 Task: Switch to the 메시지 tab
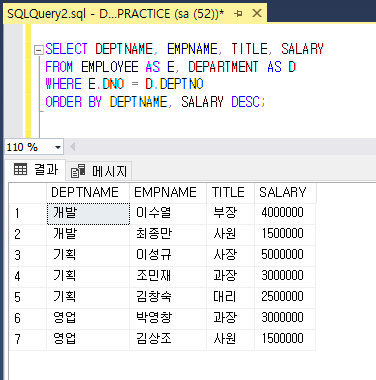click(x=99, y=171)
